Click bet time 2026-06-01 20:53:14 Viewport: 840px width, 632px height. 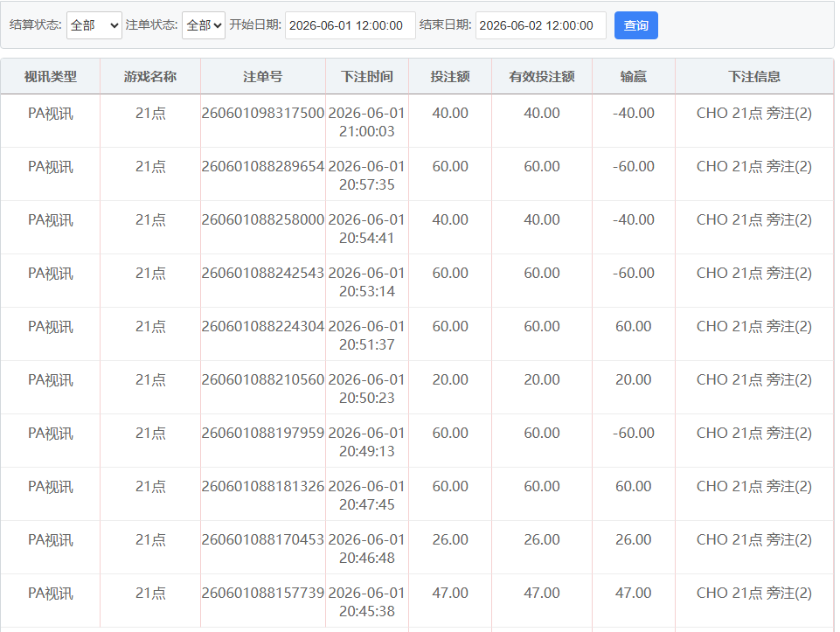367,282
